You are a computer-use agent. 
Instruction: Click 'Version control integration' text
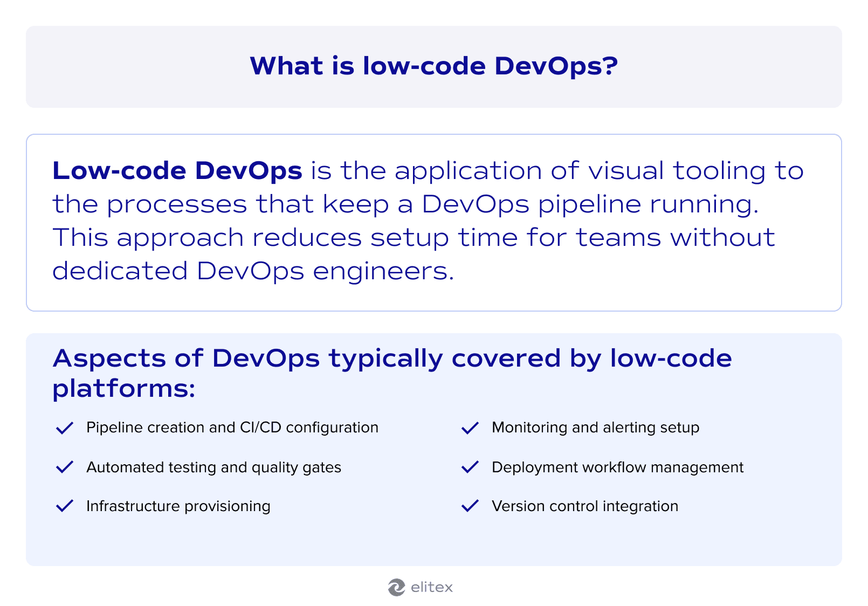(x=585, y=506)
